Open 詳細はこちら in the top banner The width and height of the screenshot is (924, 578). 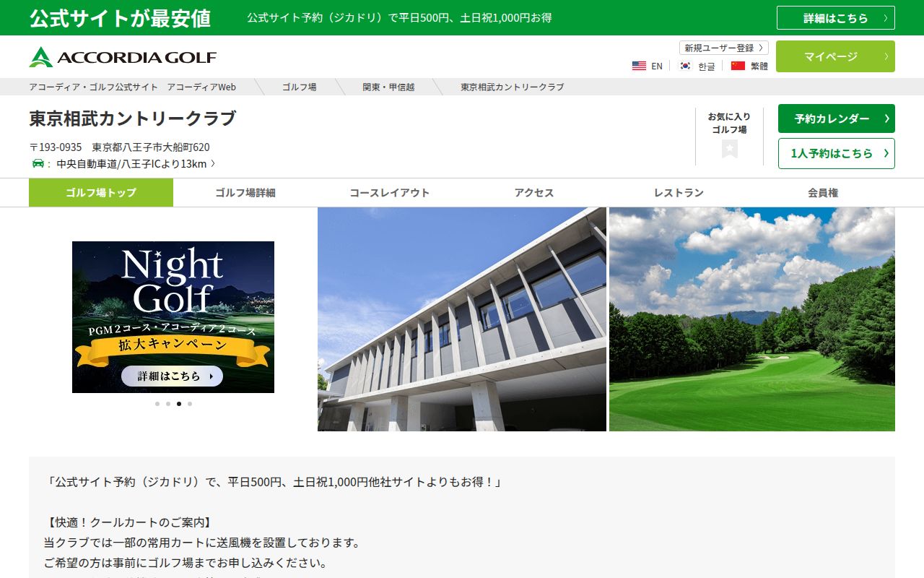click(836, 18)
